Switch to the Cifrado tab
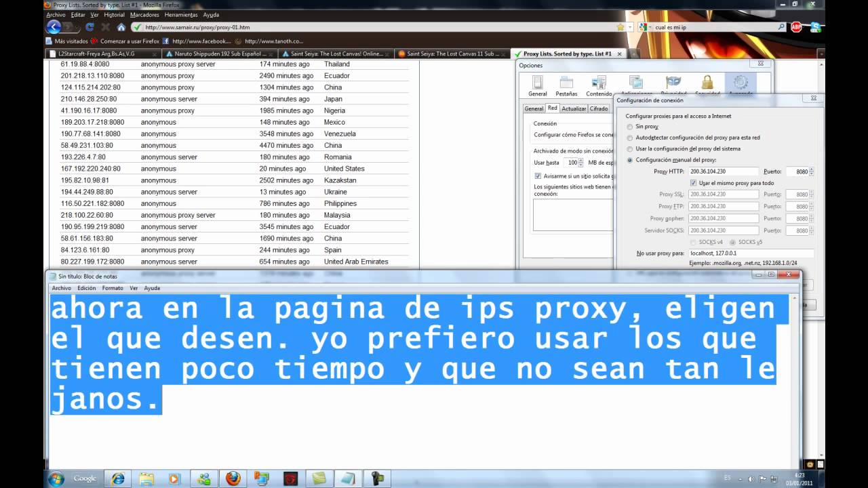This screenshot has height=488, width=868. pyautogui.click(x=598, y=108)
